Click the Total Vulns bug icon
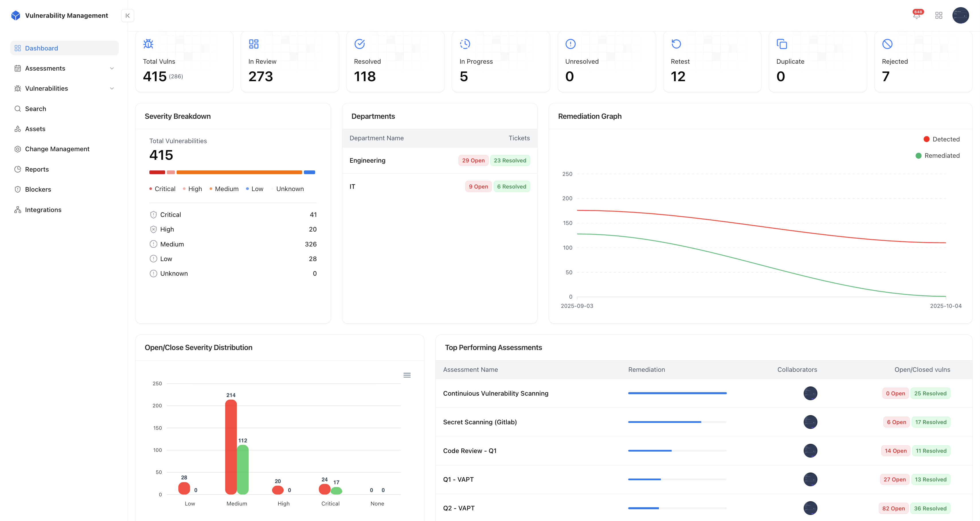 pos(148,44)
